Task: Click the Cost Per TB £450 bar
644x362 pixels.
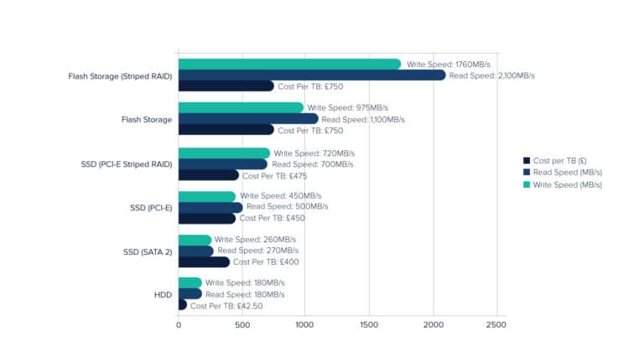Action: click(207, 219)
